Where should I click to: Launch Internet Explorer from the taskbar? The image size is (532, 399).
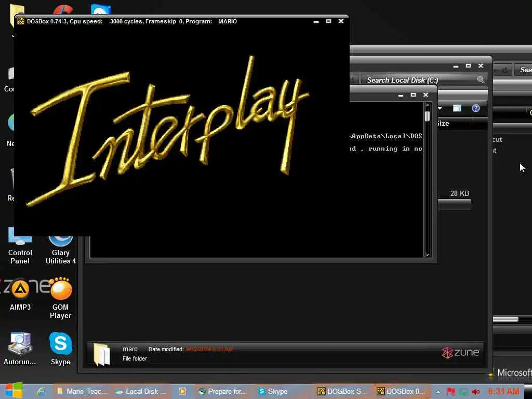pyautogui.click(x=41, y=391)
